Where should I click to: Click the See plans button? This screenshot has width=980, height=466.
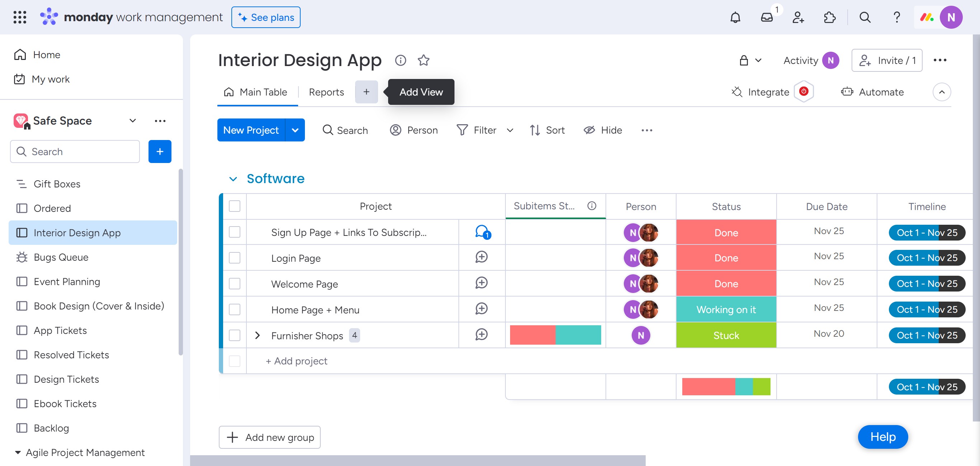pos(266,18)
